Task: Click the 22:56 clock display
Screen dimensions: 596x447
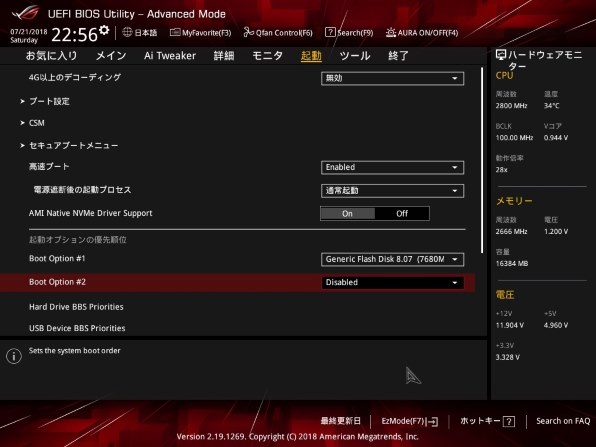Action: click(x=74, y=35)
